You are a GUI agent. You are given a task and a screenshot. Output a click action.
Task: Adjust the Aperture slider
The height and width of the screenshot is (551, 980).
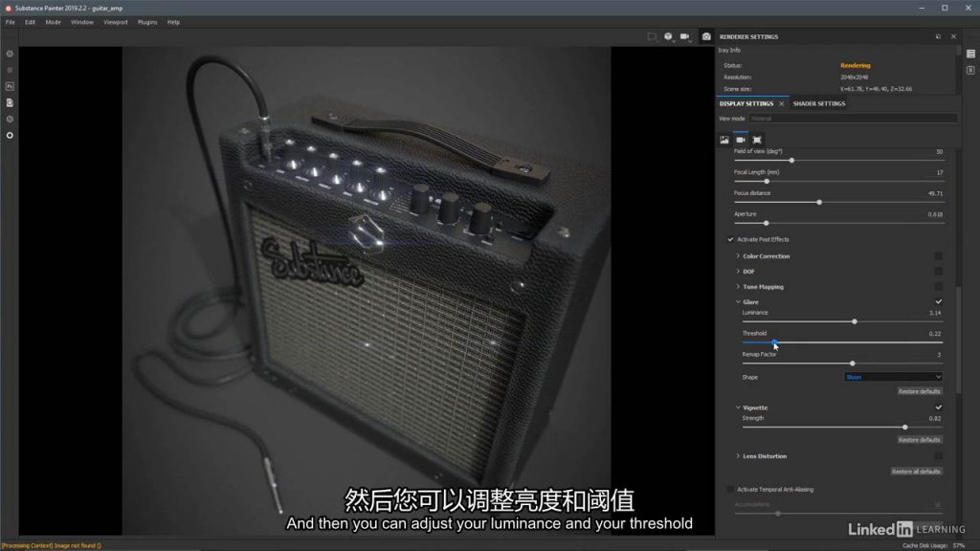click(838, 223)
